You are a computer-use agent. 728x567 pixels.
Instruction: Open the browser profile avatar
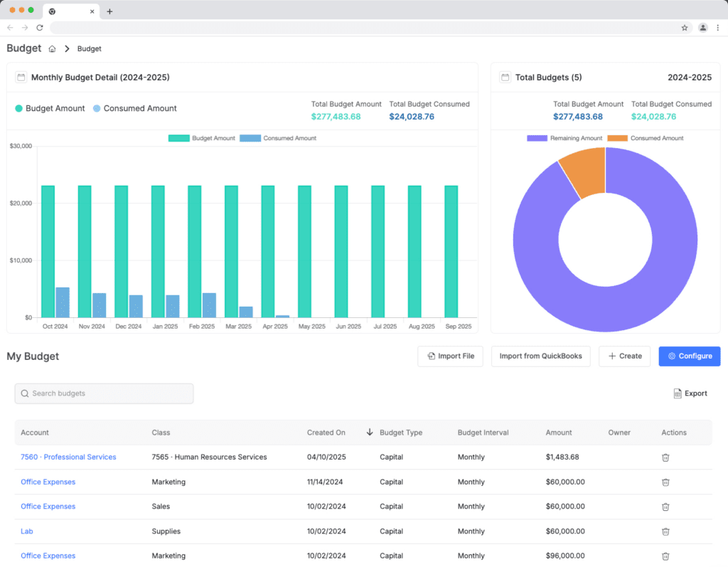[702, 28]
